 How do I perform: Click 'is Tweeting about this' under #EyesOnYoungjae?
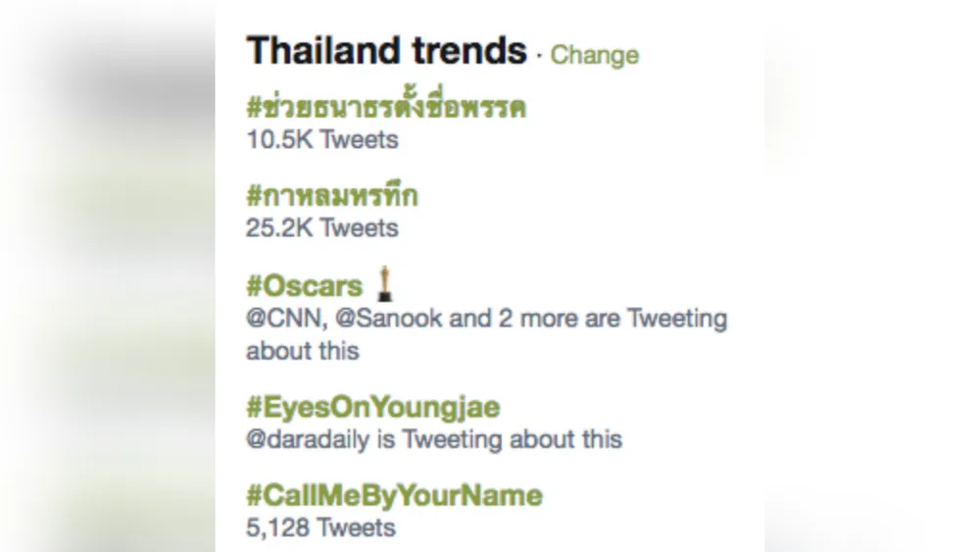coord(500,439)
